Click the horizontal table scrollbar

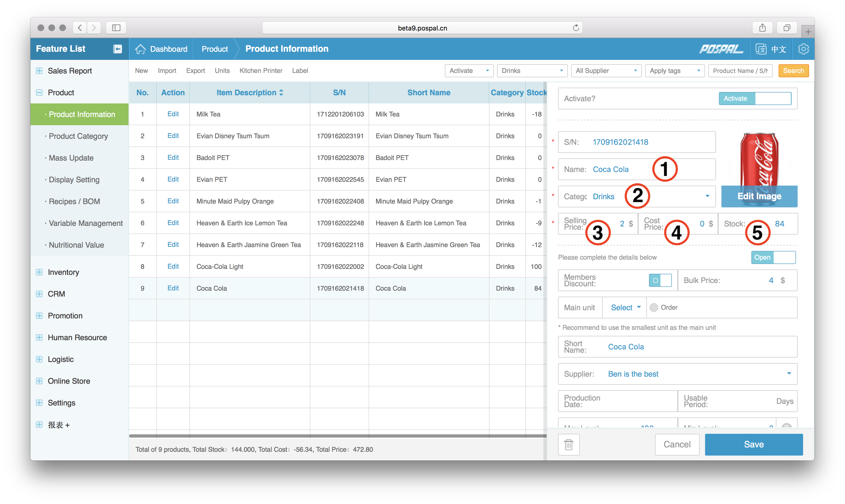(x=338, y=435)
